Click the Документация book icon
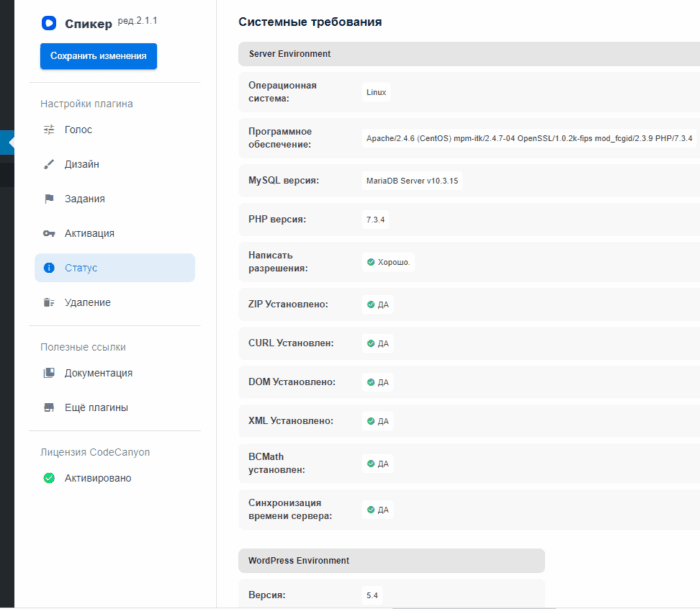The height and width of the screenshot is (609, 700). click(49, 373)
